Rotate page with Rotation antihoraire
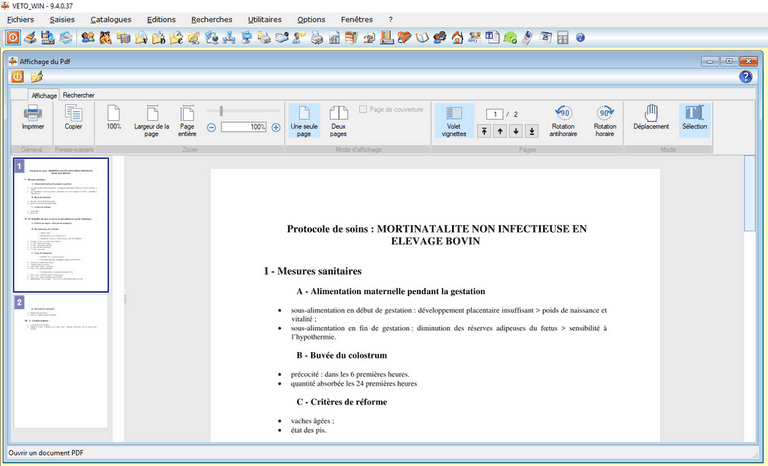The height and width of the screenshot is (466, 768). click(x=563, y=121)
